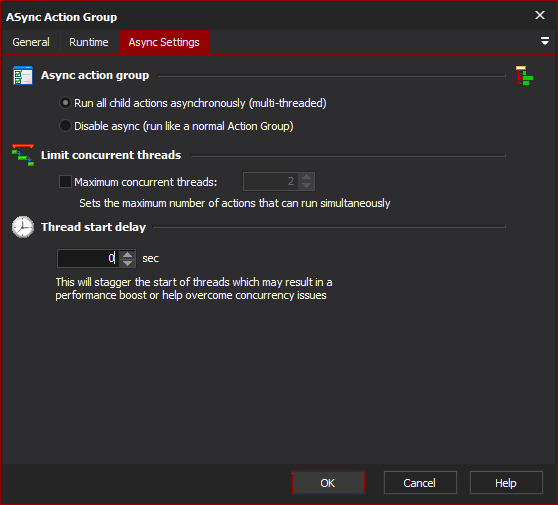This screenshot has height=505, width=558.
Task: Open Help for this action
Action: coord(506,483)
